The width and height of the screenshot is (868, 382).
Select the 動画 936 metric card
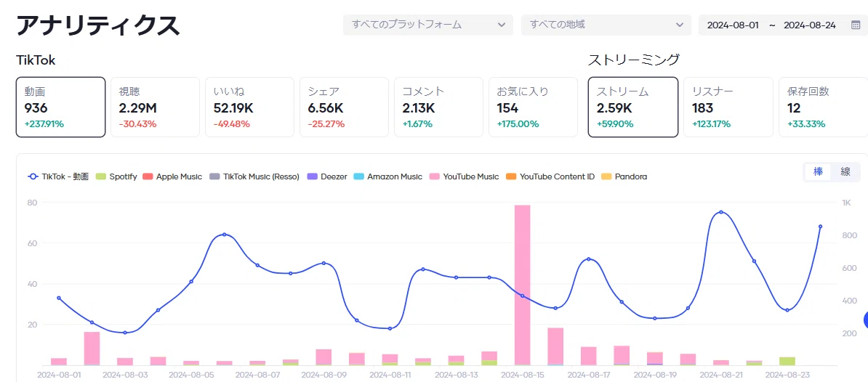point(61,107)
